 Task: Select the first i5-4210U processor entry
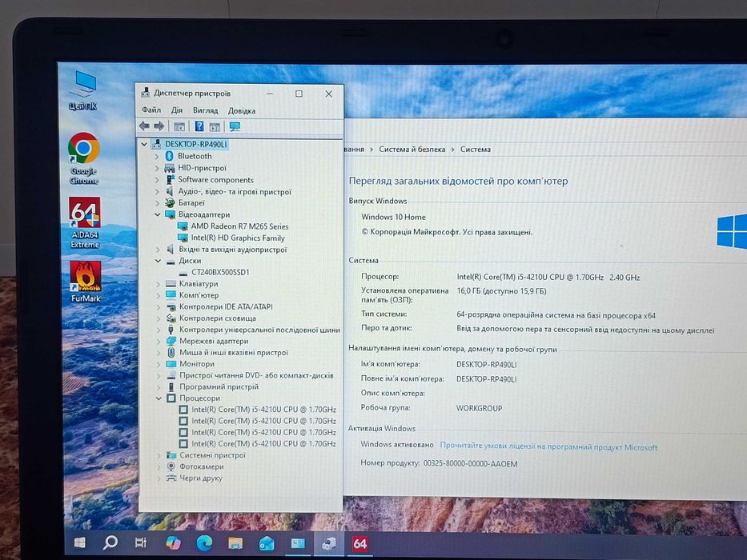pos(264,410)
